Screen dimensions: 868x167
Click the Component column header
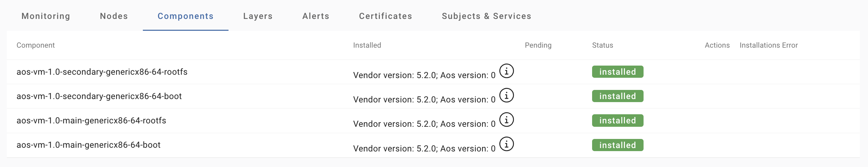36,45
